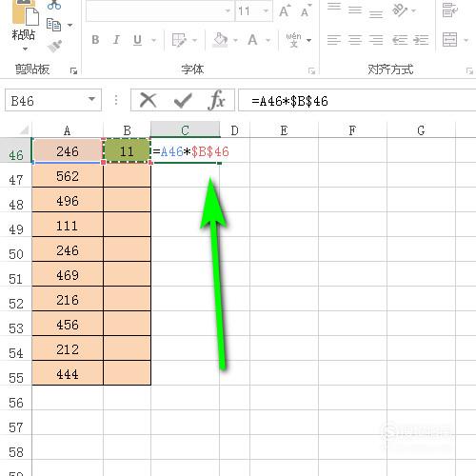Click the Align Left icon
This screenshot has height=476, width=476.
click(x=334, y=40)
